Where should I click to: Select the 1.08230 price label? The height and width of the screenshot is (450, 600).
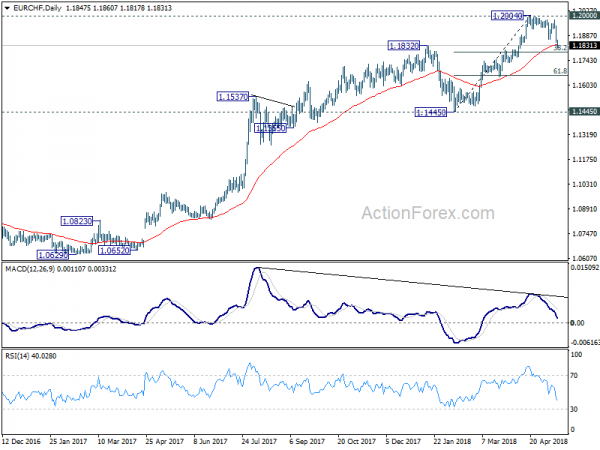click(77, 221)
